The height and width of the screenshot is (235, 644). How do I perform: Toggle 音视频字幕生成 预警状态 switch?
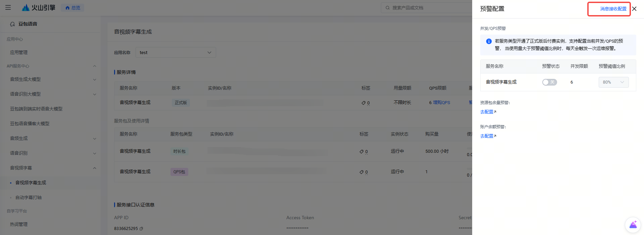click(x=549, y=82)
